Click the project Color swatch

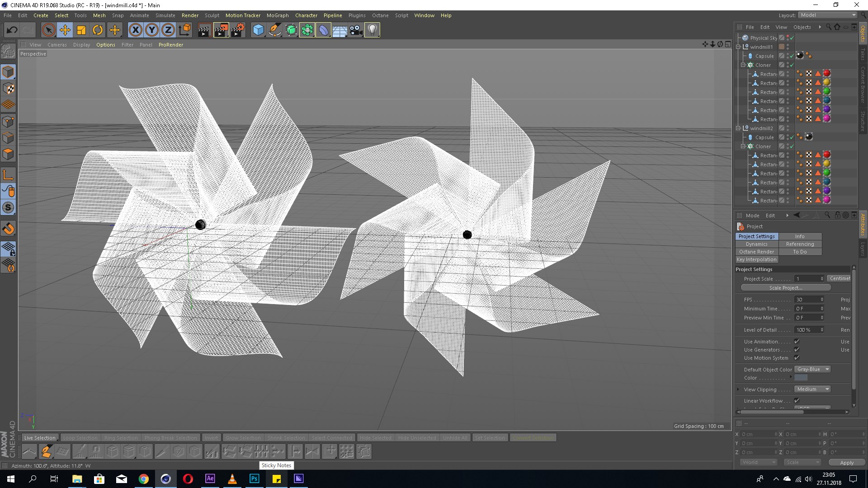[x=801, y=378]
